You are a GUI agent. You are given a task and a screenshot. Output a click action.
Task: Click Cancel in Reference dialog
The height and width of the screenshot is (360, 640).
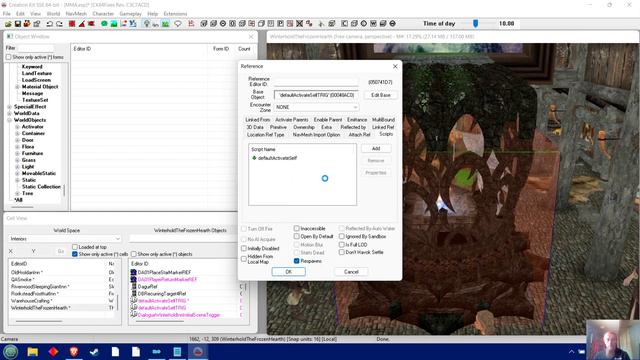(x=351, y=272)
